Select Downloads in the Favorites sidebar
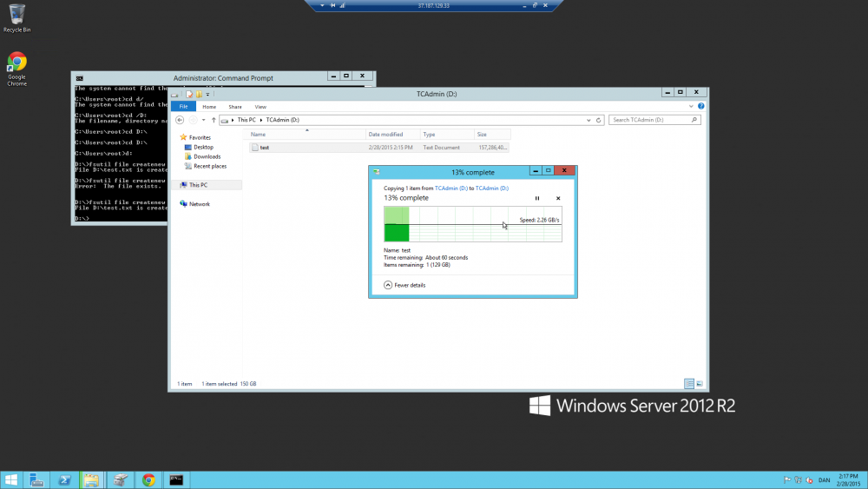 (x=207, y=156)
